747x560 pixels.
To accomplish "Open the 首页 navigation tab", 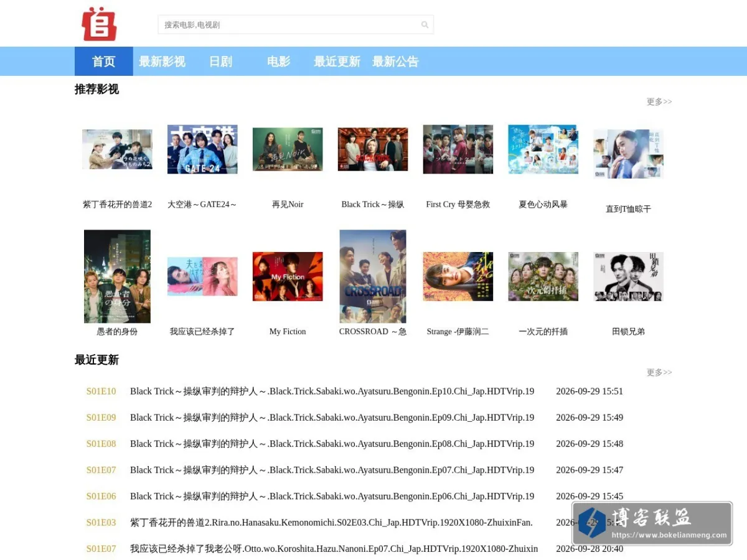I will coord(104,62).
